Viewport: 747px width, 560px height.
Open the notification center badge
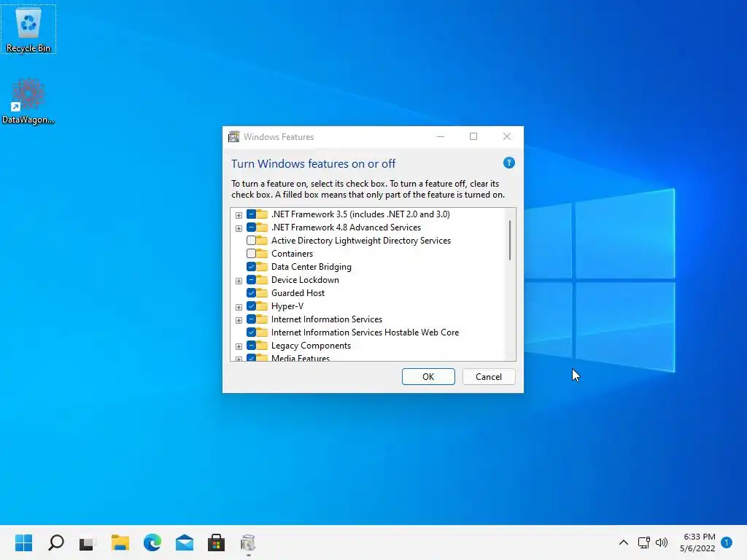tap(727, 542)
